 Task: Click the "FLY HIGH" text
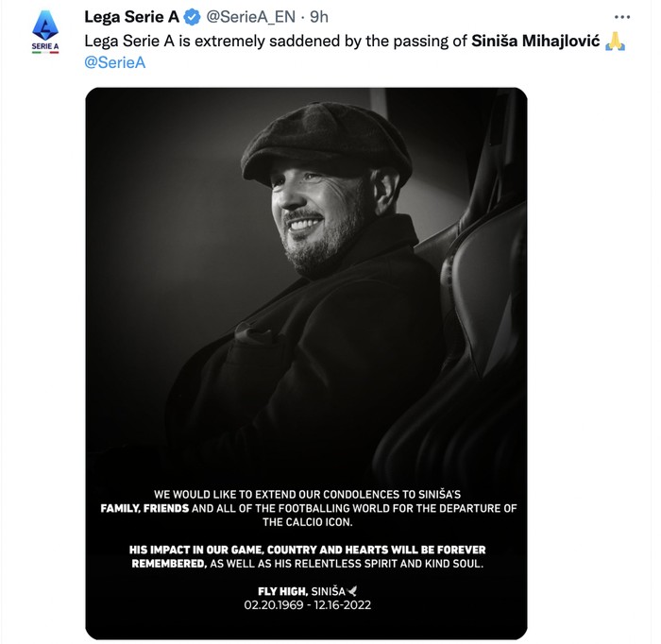[x=282, y=591]
